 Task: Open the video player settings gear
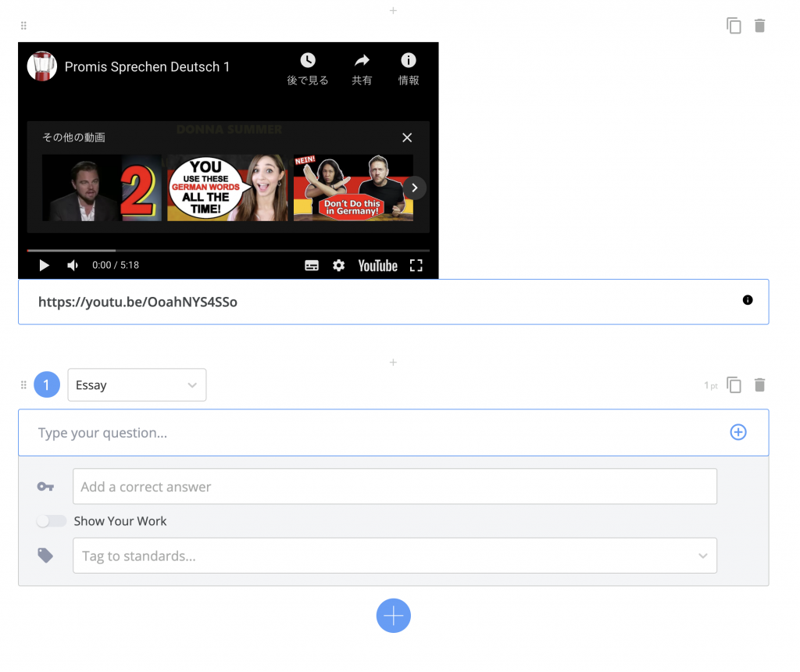click(338, 265)
